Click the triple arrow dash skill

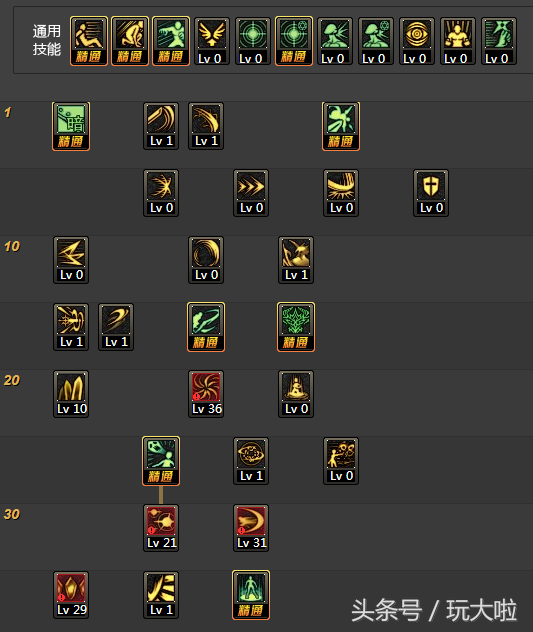point(251,193)
